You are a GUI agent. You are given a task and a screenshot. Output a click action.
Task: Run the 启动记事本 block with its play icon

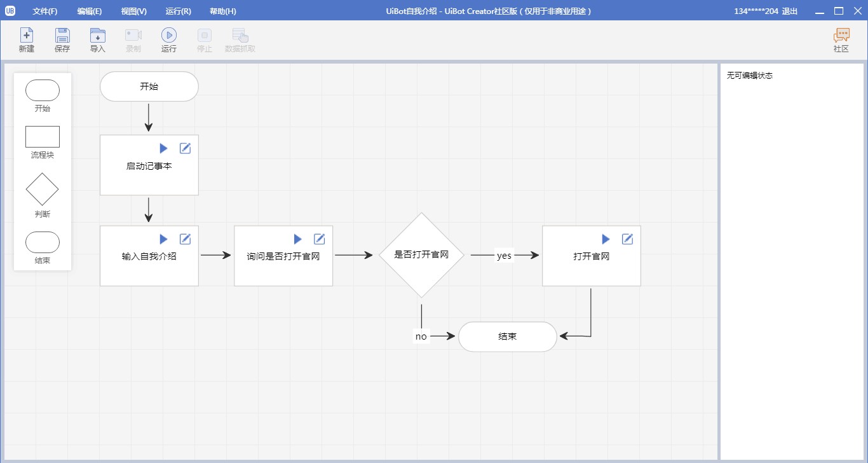point(164,148)
